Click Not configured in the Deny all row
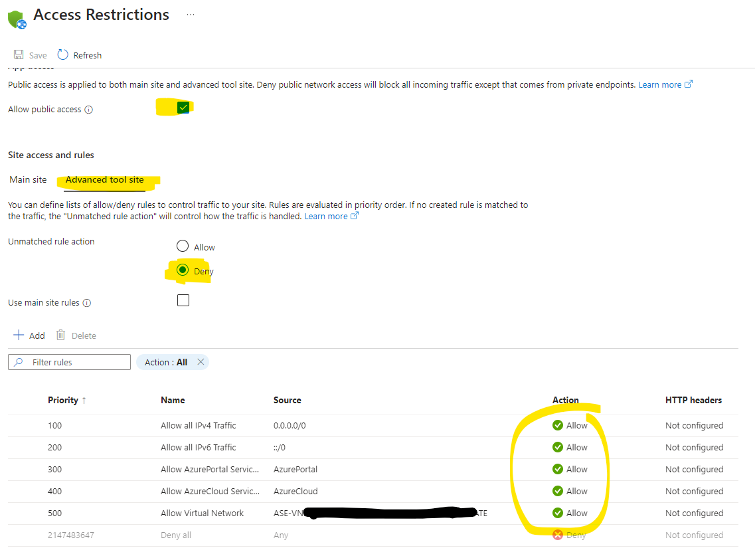Image resolution: width=755 pixels, height=560 pixels. (694, 535)
